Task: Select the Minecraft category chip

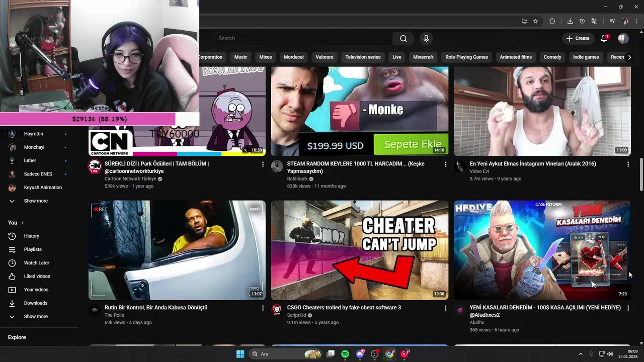Action: (x=423, y=57)
